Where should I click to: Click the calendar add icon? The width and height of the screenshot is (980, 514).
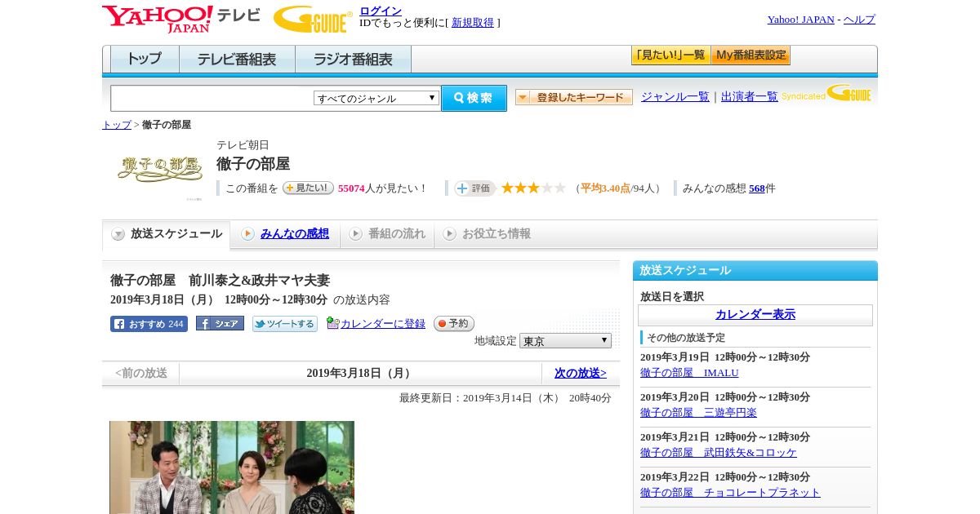tap(332, 323)
